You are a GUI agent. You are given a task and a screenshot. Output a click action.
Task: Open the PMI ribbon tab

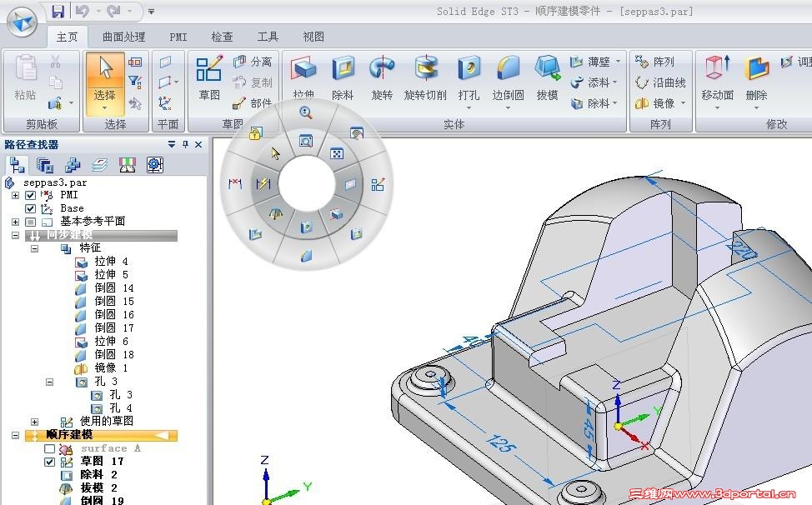click(178, 37)
